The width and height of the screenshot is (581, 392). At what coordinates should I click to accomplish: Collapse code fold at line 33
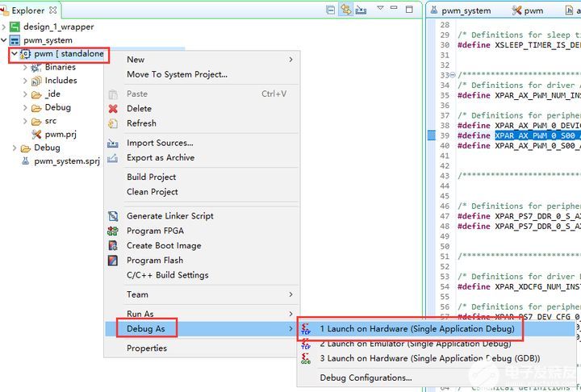click(453, 75)
